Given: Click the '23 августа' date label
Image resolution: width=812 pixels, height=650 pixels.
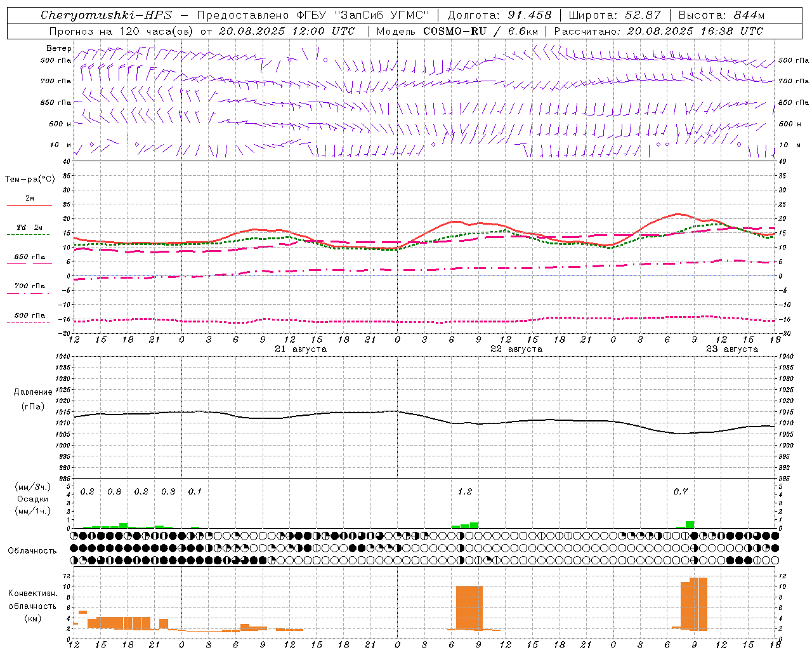Looking at the screenshot, I should (x=732, y=349).
